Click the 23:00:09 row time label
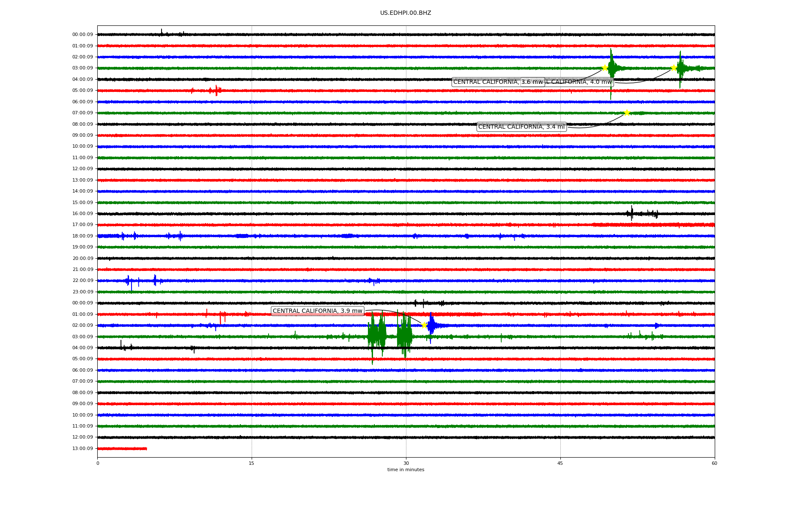The height and width of the screenshot is (508, 812). [82, 292]
